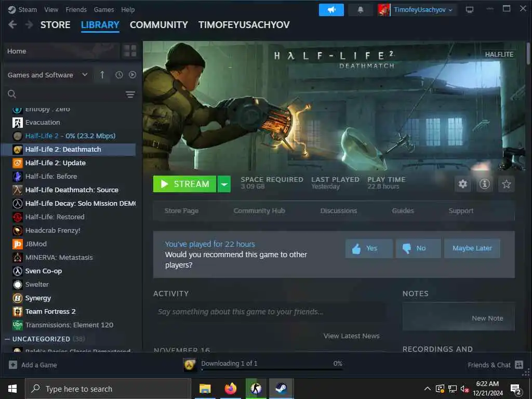Click View Latest News

(352, 336)
